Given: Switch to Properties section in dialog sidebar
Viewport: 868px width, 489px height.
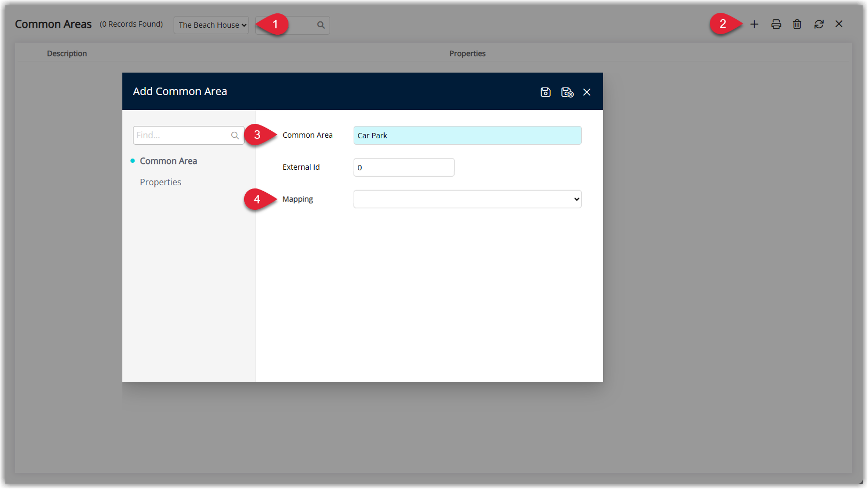Looking at the screenshot, I should pyautogui.click(x=160, y=182).
